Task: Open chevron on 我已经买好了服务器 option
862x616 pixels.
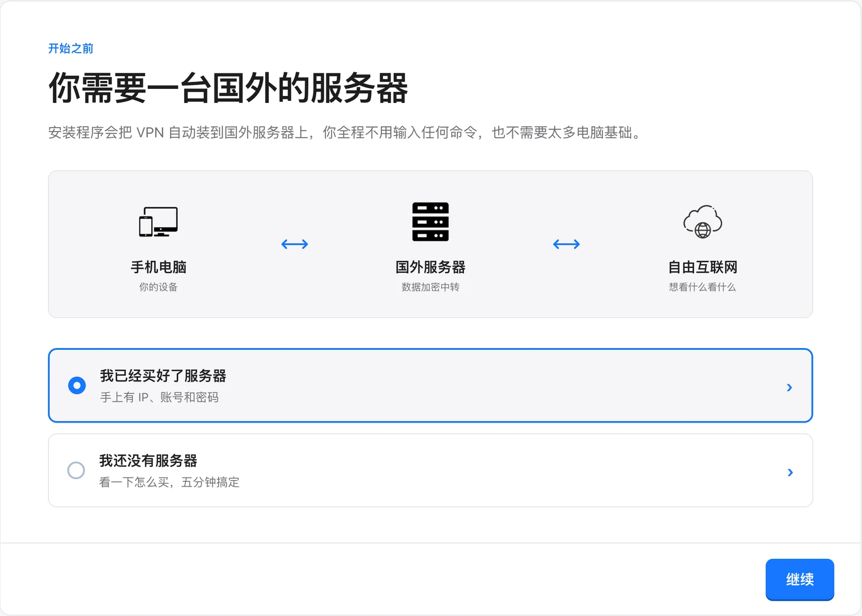Action: 789,387
